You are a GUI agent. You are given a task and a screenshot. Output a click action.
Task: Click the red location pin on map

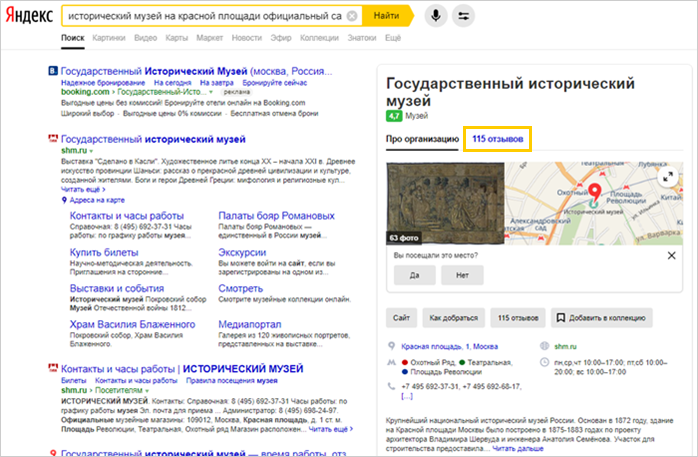point(592,192)
